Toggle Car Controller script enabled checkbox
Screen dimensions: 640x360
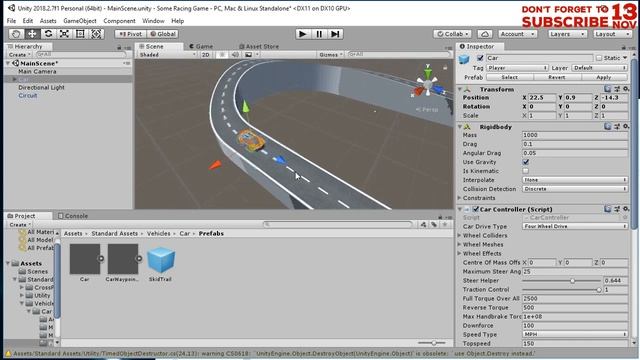(476, 209)
